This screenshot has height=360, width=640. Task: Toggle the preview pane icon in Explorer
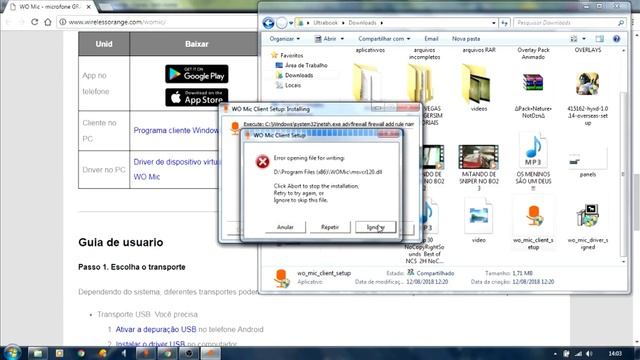pos(599,39)
